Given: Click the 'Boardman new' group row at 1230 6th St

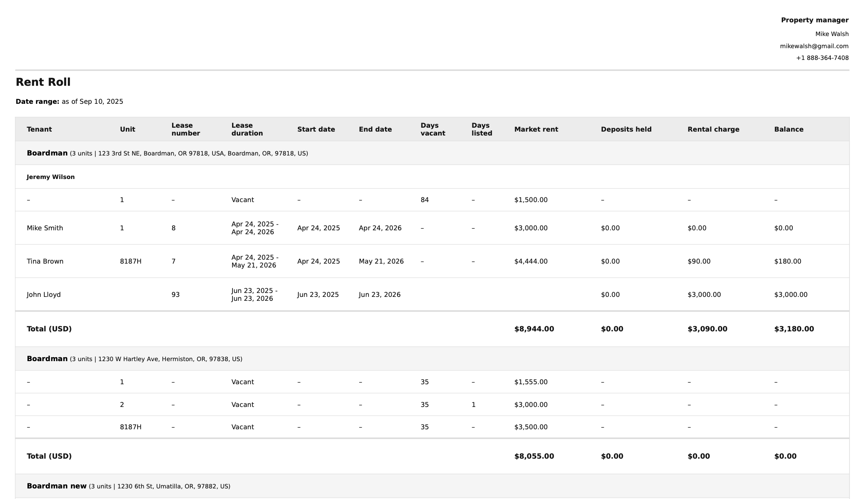Looking at the screenshot, I should tap(432, 486).
